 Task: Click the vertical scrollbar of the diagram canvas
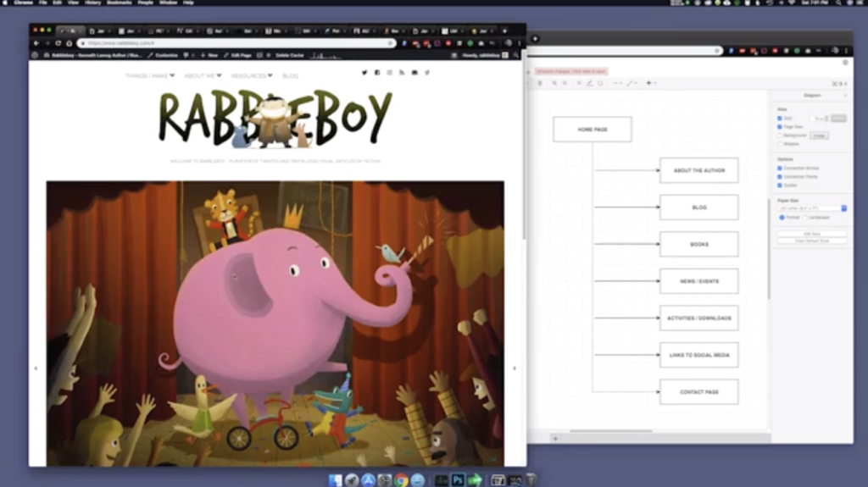(x=769, y=249)
